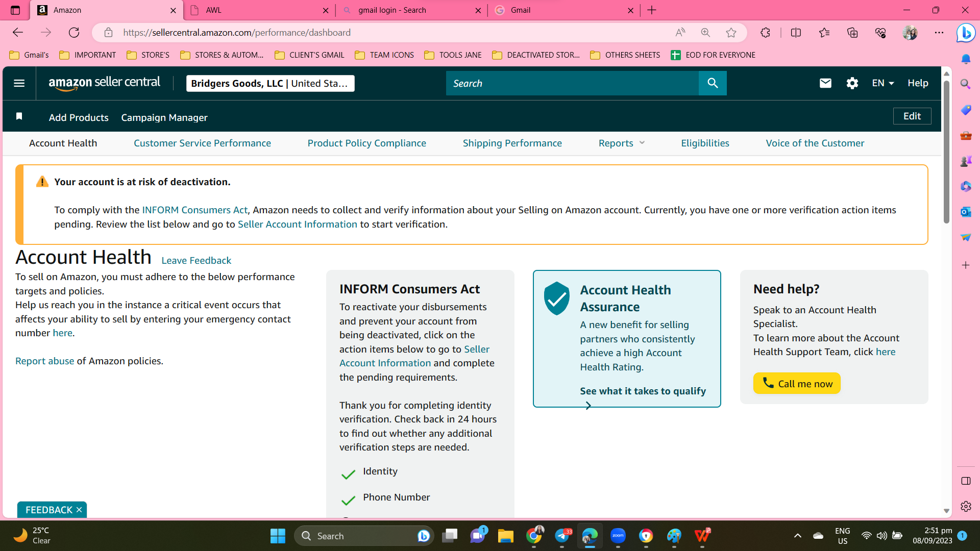Screen dimensions: 980x551
Task: Click the bookmark flag icon in the navy bar
Action: [x=19, y=116]
